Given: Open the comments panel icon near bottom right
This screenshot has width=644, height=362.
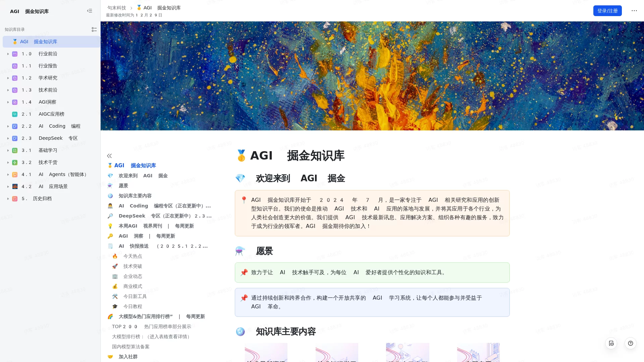Looking at the screenshot, I should pos(611,343).
